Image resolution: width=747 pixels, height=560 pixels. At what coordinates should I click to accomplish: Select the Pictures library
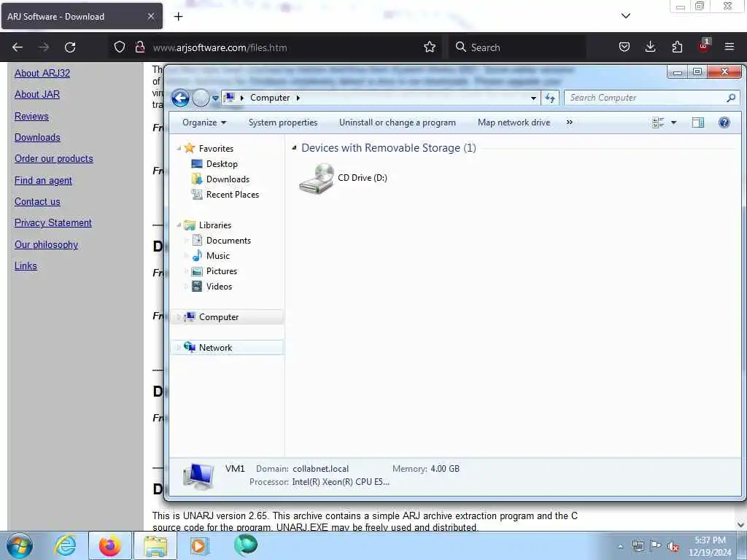coord(222,271)
